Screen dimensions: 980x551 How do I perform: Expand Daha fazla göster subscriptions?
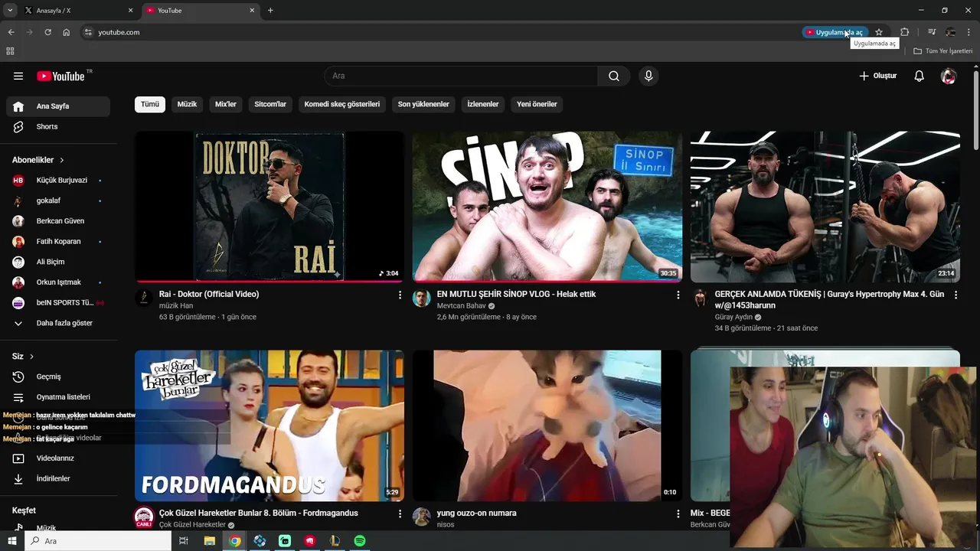click(x=58, y=323)
